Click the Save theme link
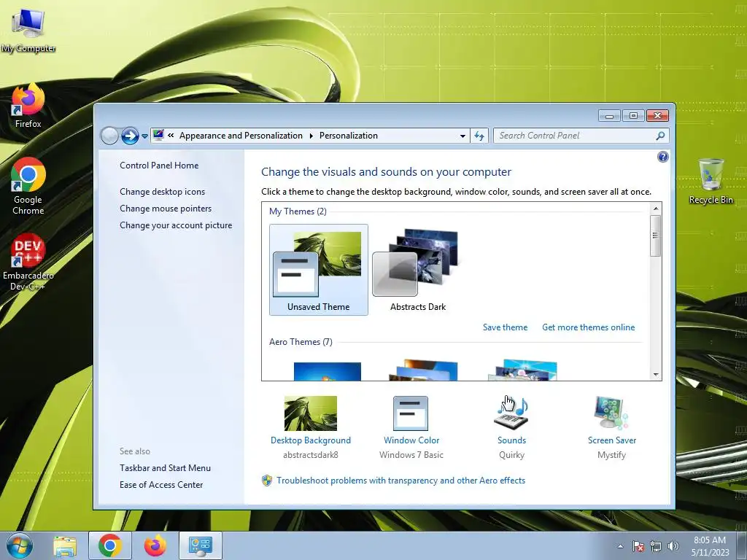Screen dimensions: 747x560 tap(505, 327)
